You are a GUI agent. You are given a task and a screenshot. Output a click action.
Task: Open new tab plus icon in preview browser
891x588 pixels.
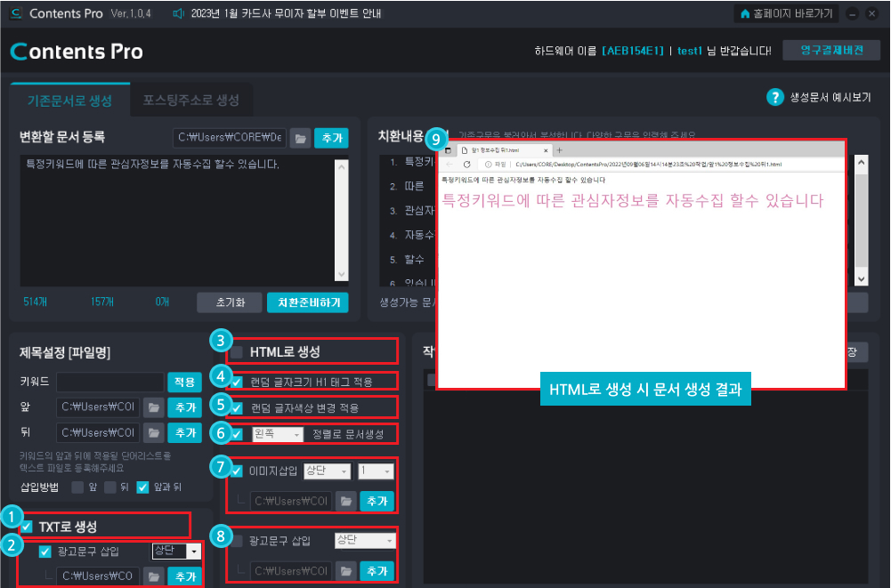point(559,150)
